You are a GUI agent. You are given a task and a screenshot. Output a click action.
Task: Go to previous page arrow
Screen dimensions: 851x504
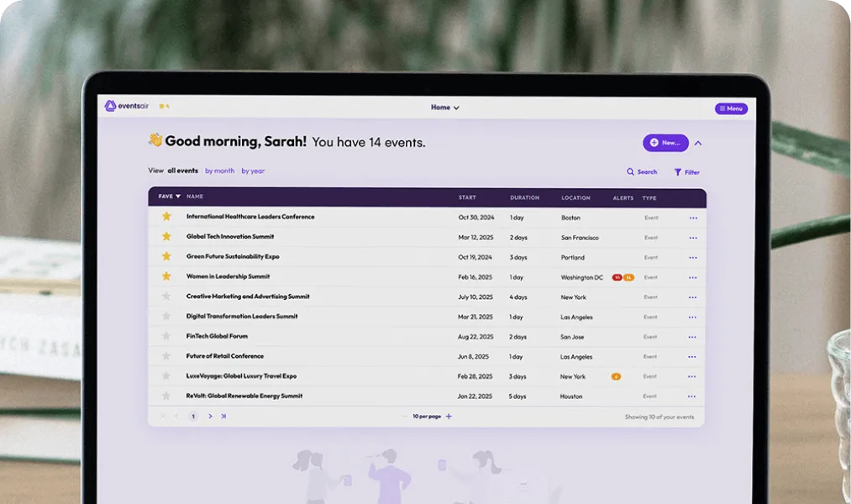[x=176, y=416]
